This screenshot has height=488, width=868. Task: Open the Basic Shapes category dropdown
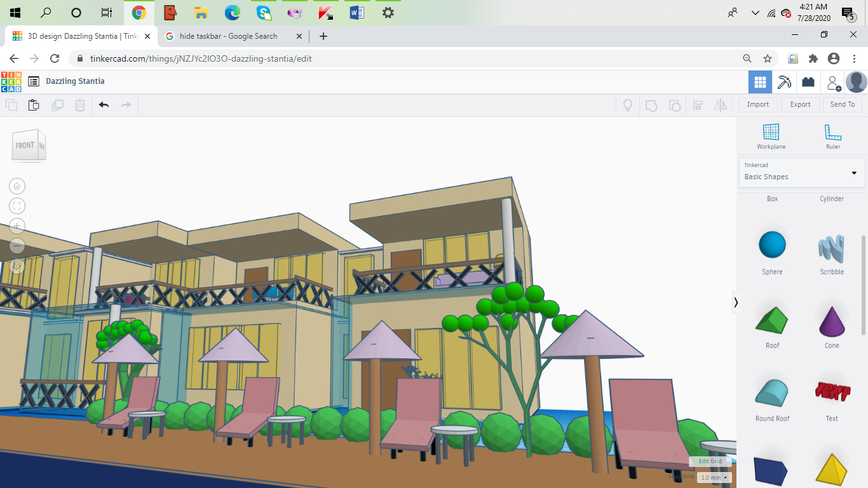[x=801, y=172]
